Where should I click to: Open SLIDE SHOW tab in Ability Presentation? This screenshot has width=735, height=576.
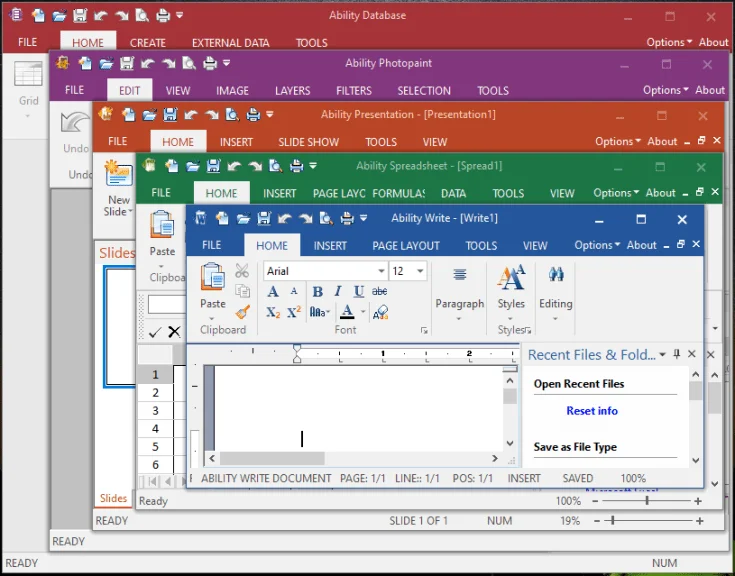tap(308, 142)
